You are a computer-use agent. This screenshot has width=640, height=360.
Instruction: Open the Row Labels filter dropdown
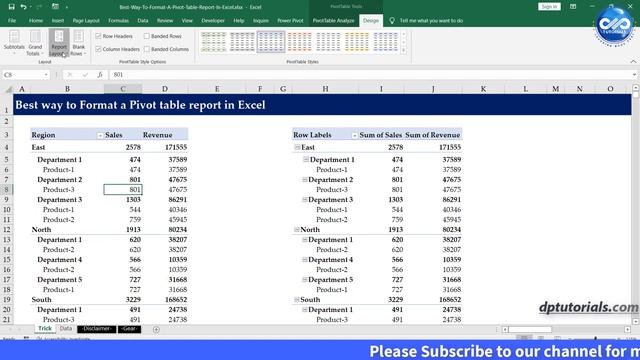click(354, 136)
